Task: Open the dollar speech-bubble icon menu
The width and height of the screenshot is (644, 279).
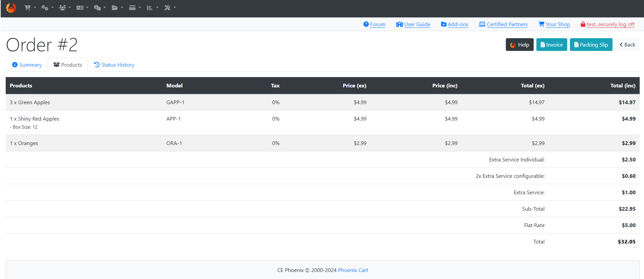Action: point(100,7)
